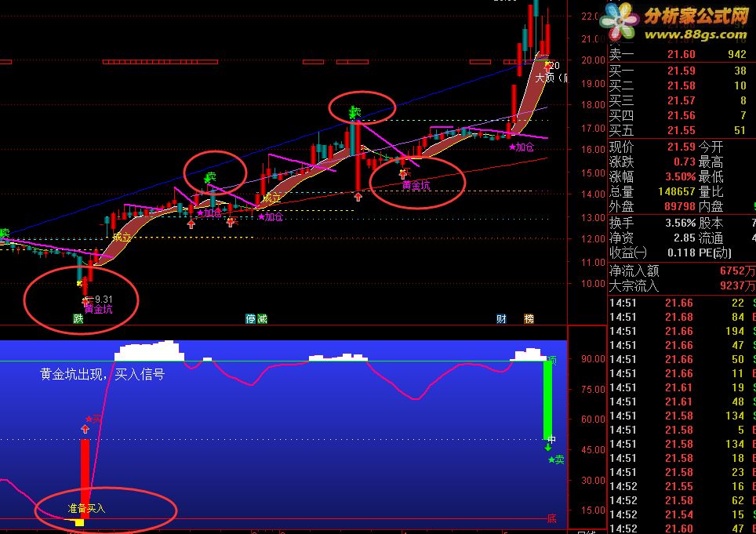Click the 外盘 value 89798
Screen dimensions: 756x534
[x=680, y=206]
